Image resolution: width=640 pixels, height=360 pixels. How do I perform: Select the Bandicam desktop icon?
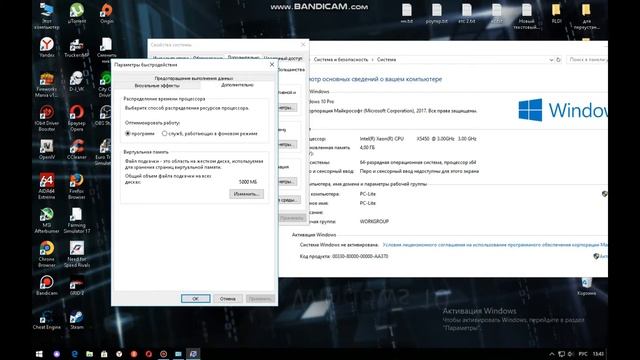[x=47, y=285]
